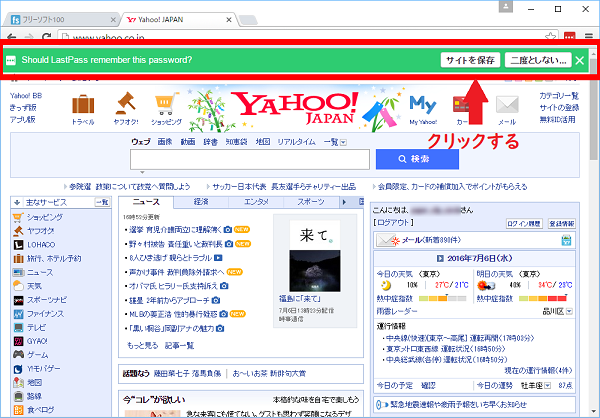Switch to the スポーツ news tab
The width and height of the screenshot is (600, 418).
[x=310, y=202]
